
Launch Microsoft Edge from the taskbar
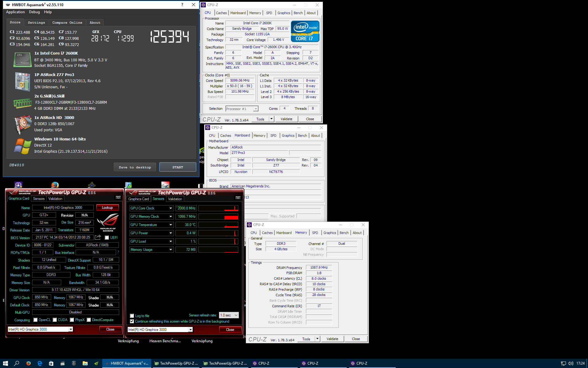[40, 363]
